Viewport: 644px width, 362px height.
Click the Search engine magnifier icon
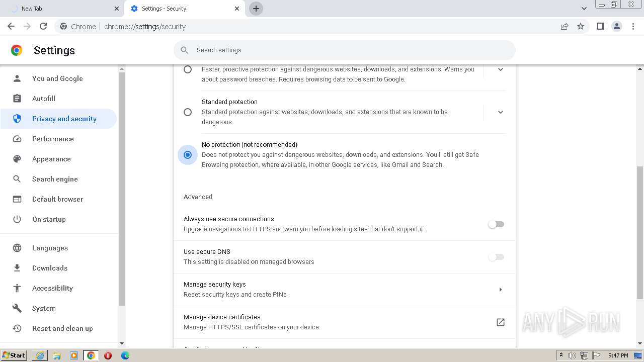(17, 179)
